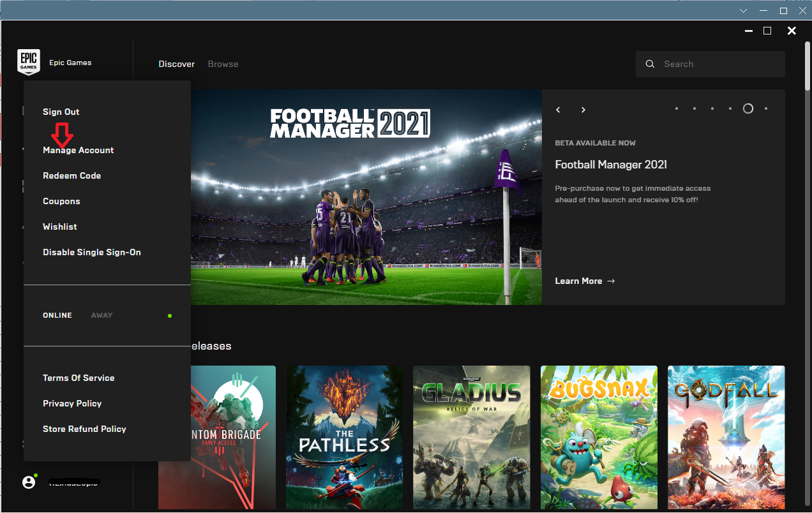The image size is (812, 513).
Task: Jump to the first carousel dot indicator
Action: coord(677,108)
